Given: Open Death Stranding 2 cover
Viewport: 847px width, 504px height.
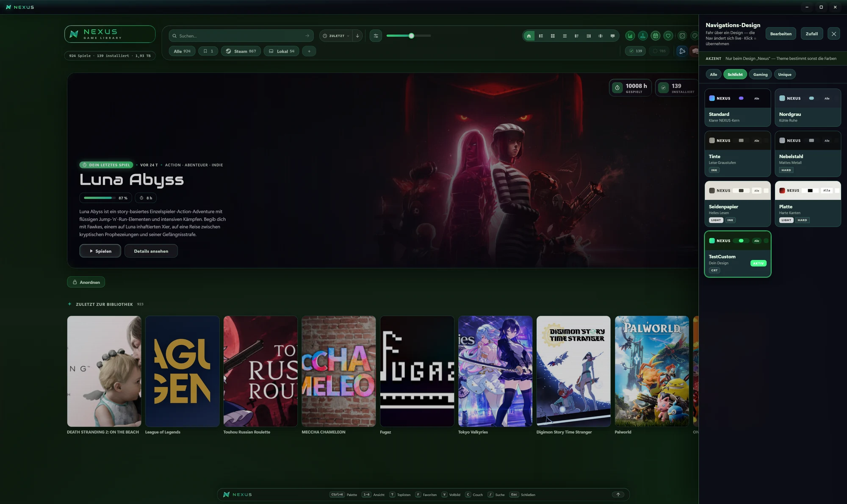Looking at the screenshot, I should tap(104, 371).
